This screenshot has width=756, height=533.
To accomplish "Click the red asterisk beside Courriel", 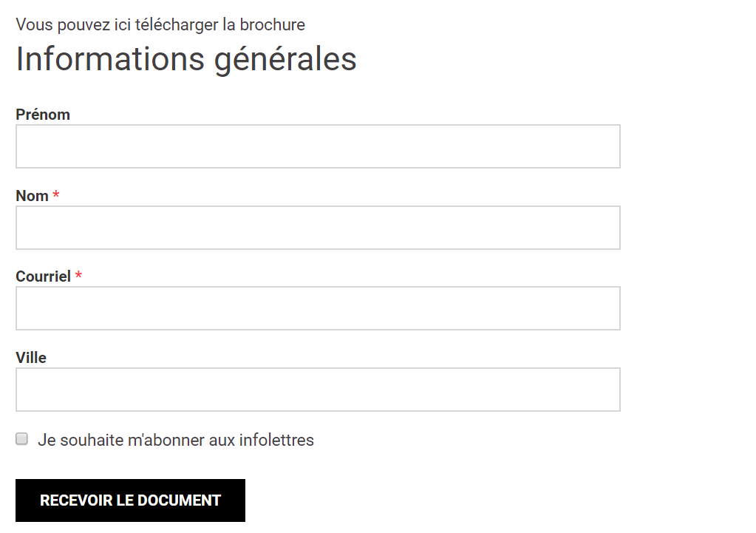I will coord(78,276).
